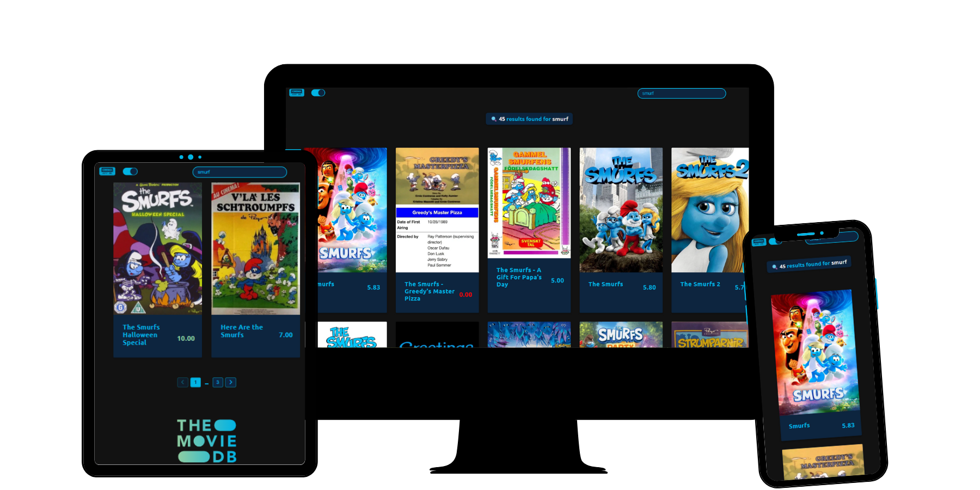This screenshot has height=490, width=980.
Task: Click the 45 results found for smurf banner
Action: (529, 119)
